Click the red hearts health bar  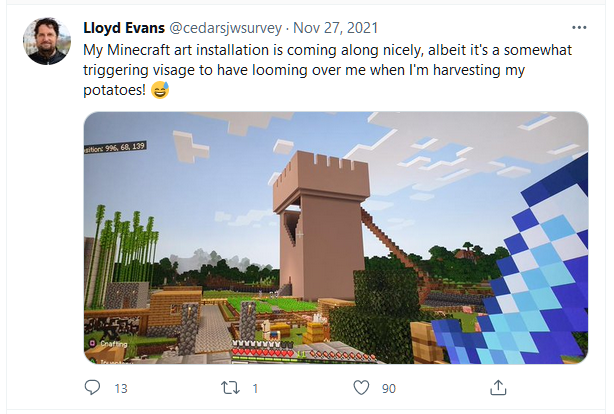pos(263,353)
